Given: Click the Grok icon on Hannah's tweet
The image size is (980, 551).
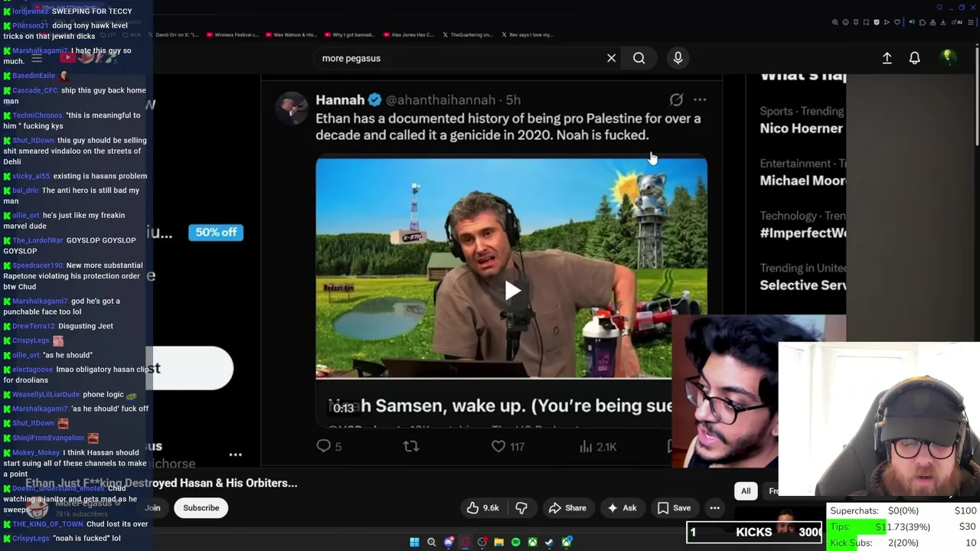Looking at the screenshot, I should 676,99.
